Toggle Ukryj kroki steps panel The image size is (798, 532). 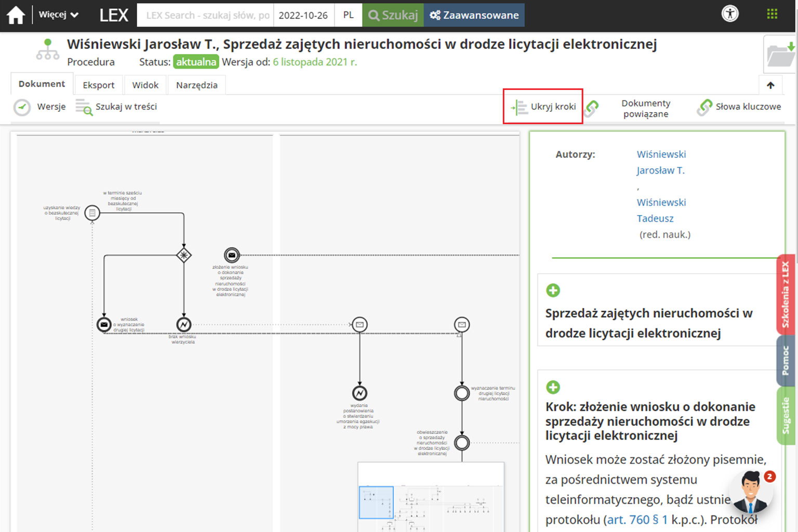[543, 107]
